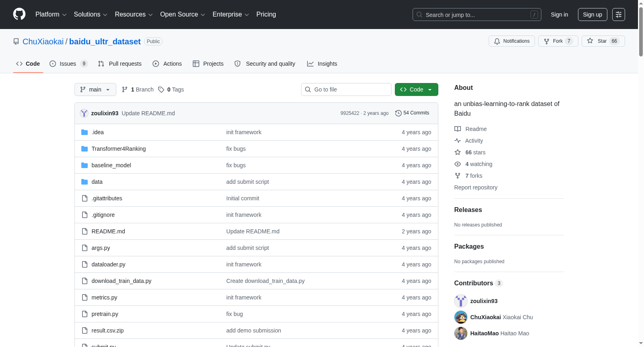The height and width of the screenshot is (347, 644).
Task: Click zoulixin93 avatar in commit header
Action: point(84,113)
